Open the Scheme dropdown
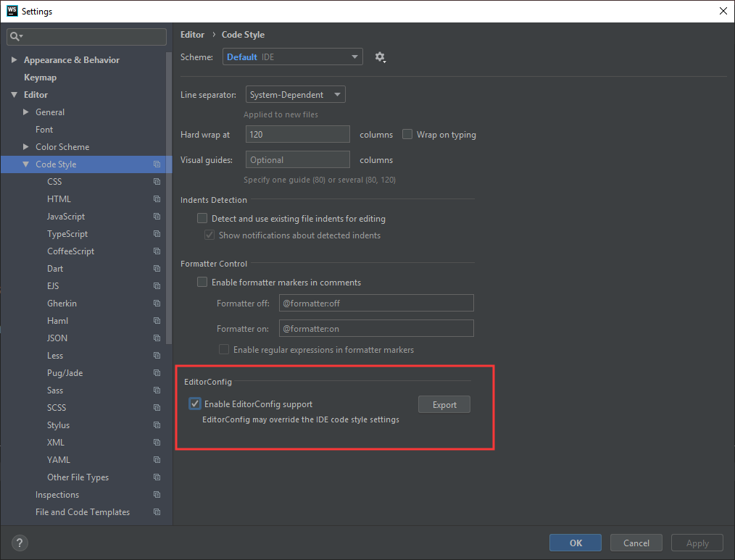This screenshot has width=735, height=560. [x=292, y=57]
